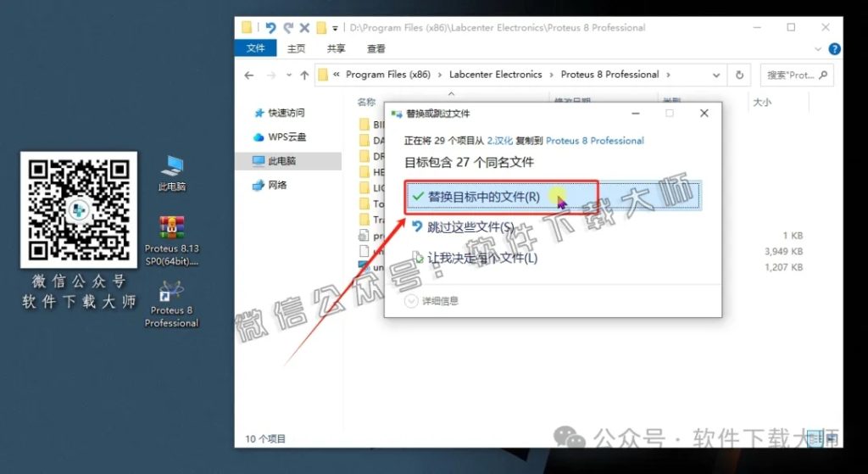Click the delete X icon in quick access toolbar

(x=304, y=28)
